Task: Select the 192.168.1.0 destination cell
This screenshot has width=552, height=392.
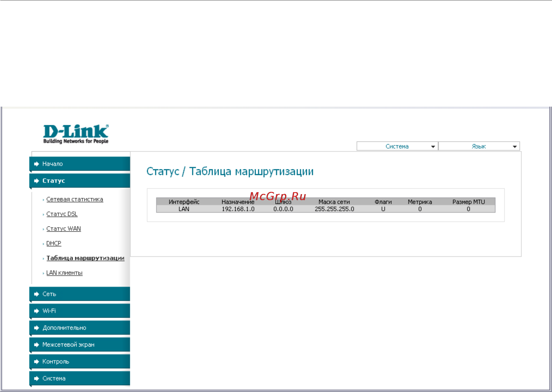Action: coord(238,209)
